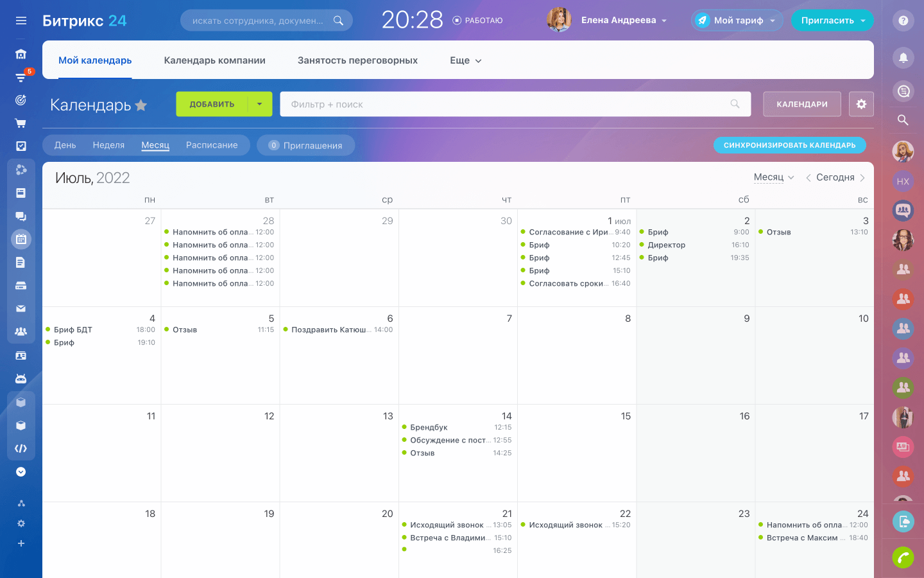This screenshot has height=578, width=924.
Task: Open the hamburger menu in the top left
Action: coord(21,21)
